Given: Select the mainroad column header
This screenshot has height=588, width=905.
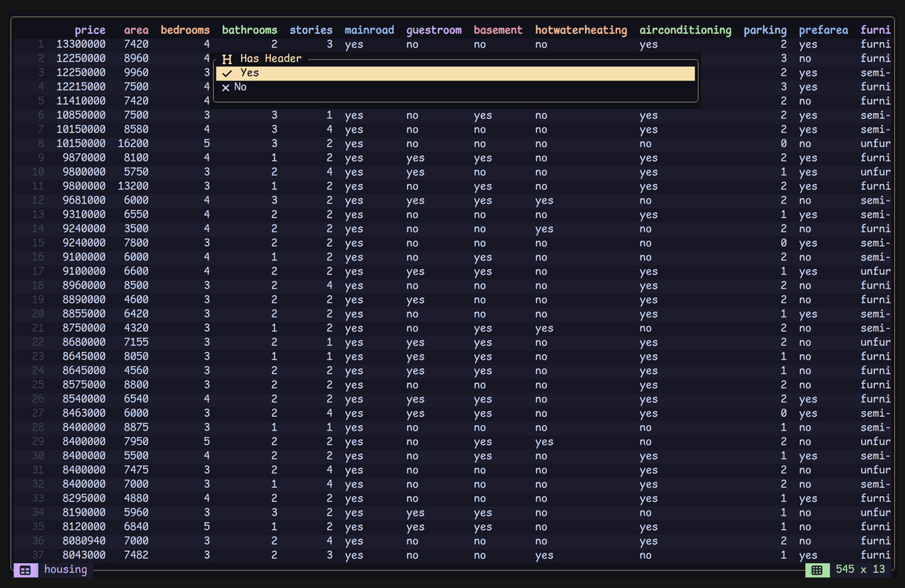Looking at the screenshot, I should click(370, 30).
